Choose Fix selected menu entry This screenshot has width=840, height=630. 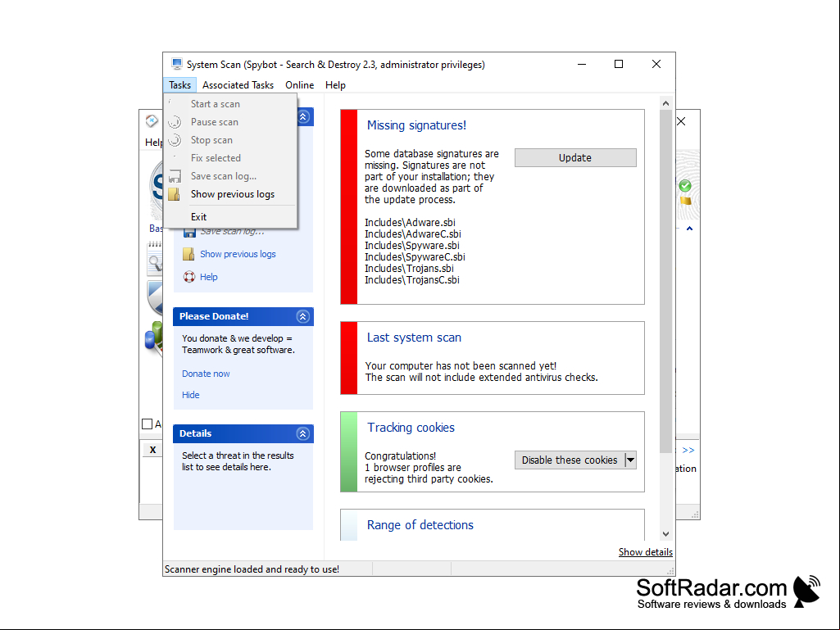230,158
